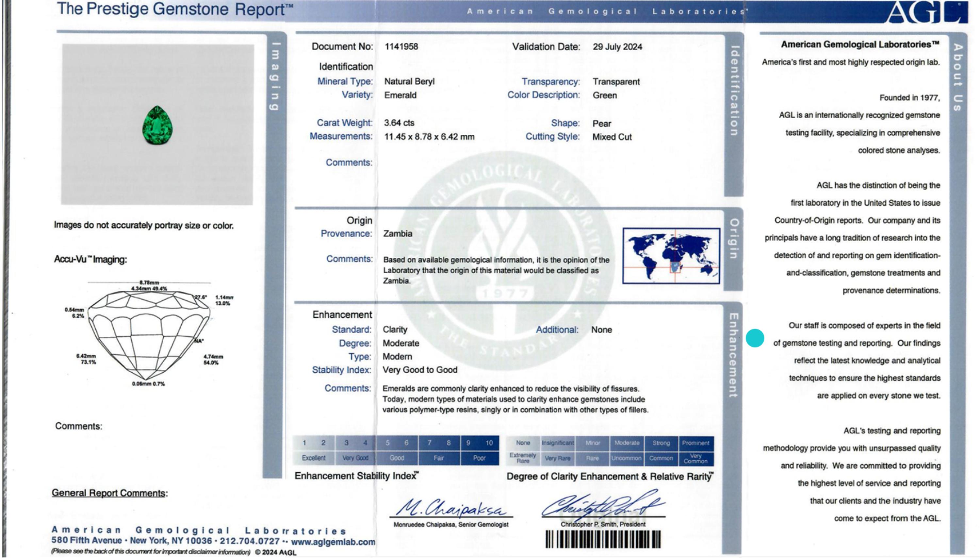Select the vertical Enhancement section label
The width and height of the screenshot is (980, 558).
(733, 355)
